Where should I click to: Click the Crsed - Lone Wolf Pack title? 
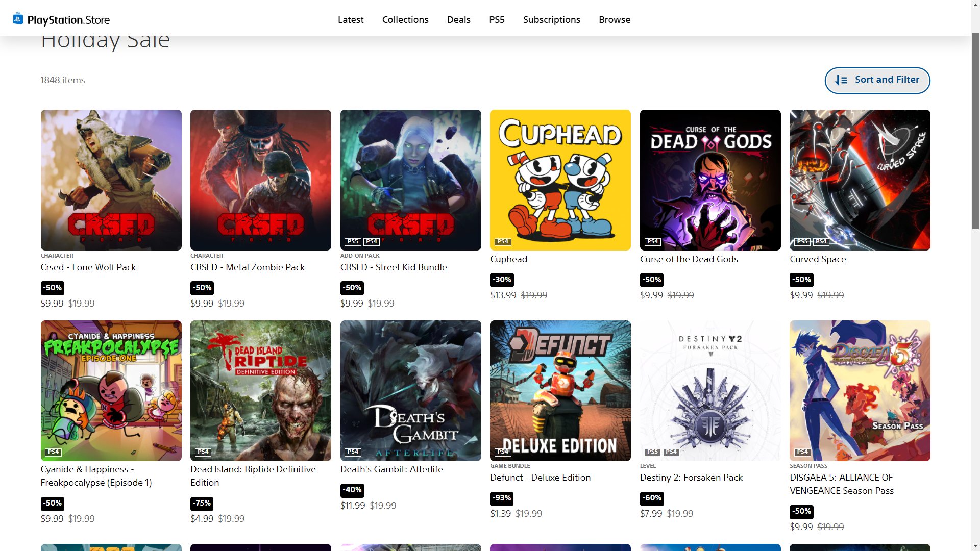[88, 267]
